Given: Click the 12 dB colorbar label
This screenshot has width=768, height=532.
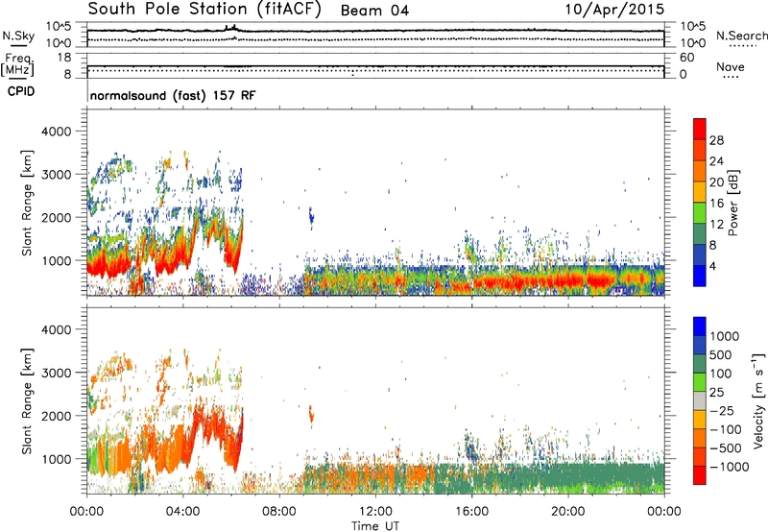Looking at the screenshot, I should 716,225.
